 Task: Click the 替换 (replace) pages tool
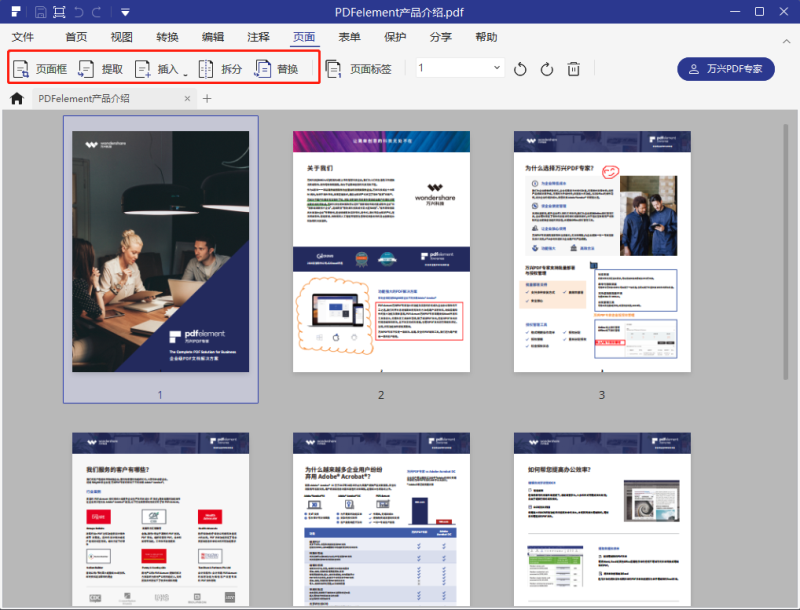tap(277, 69)
